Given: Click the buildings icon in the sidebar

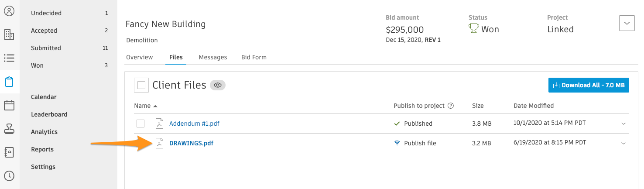Looking at the screenshot, I should click(9, 34).
